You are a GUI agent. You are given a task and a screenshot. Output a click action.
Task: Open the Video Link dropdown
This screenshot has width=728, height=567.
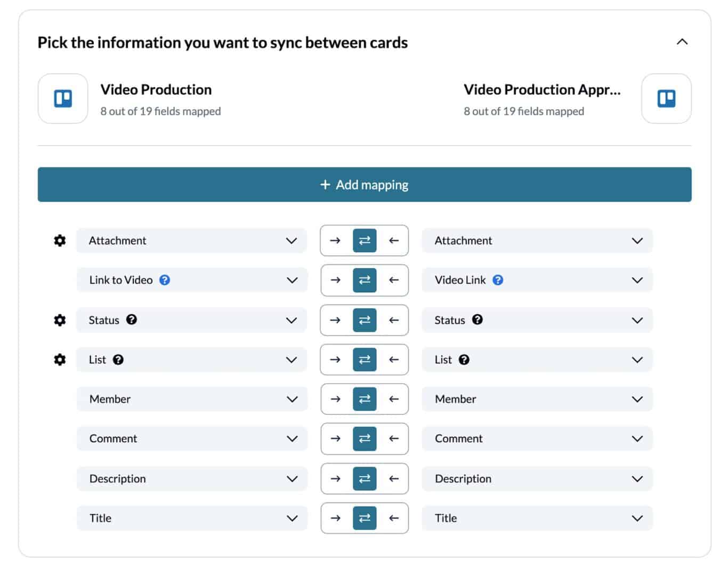537,280
